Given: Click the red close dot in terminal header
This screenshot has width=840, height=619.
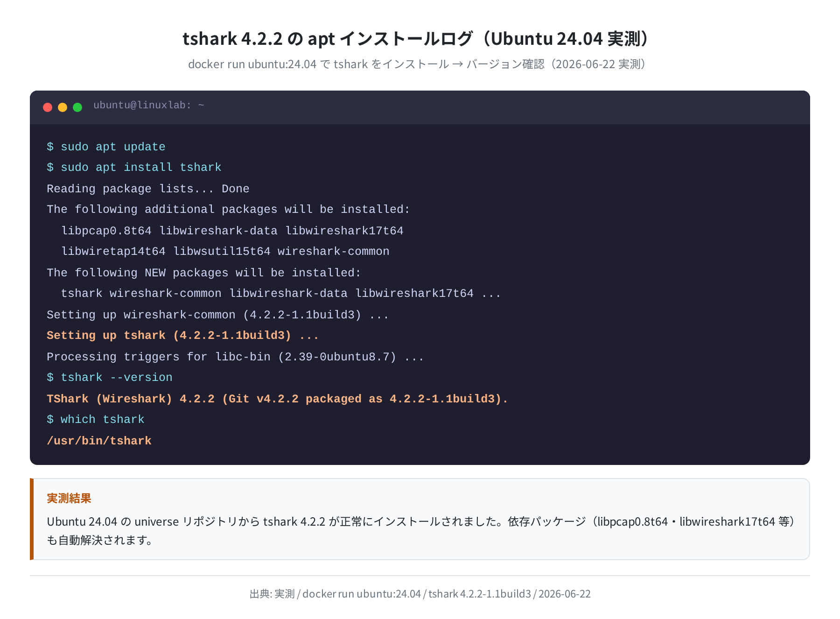Looking at the screenshot, I should pos(48,107).
